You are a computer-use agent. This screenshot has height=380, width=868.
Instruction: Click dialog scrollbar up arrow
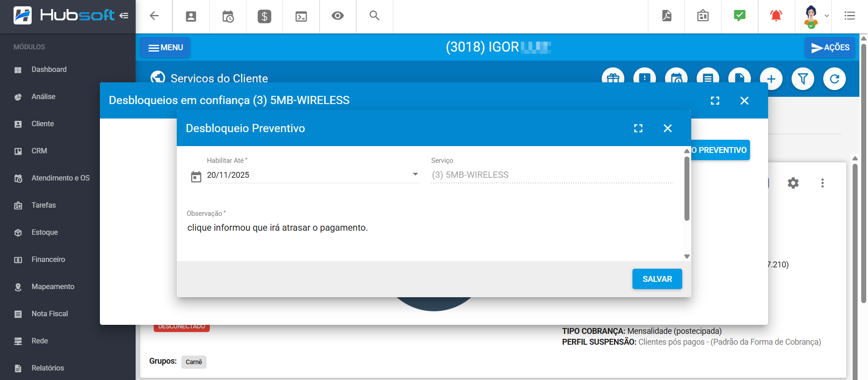[687, 151]
